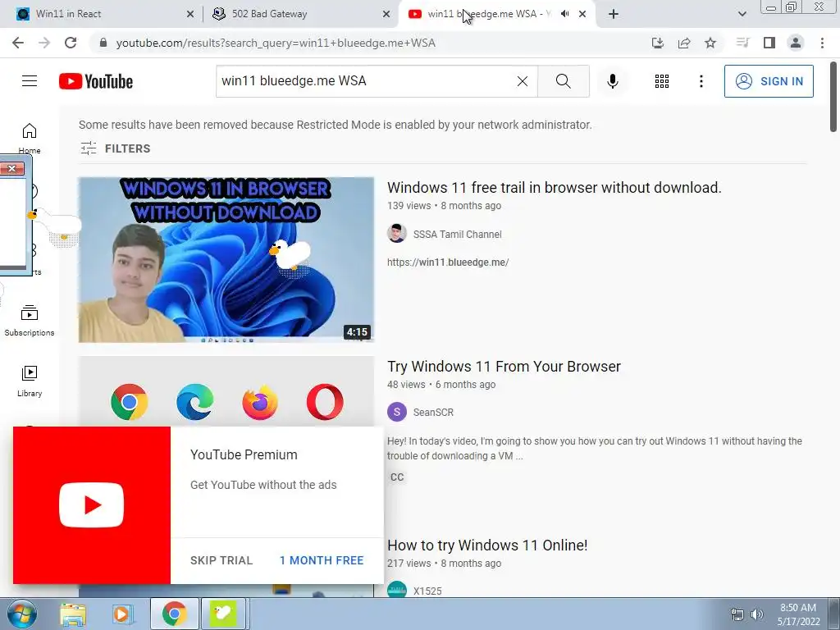Open media control icon in toolbar

pyautogui.click(x=742, y=43)
